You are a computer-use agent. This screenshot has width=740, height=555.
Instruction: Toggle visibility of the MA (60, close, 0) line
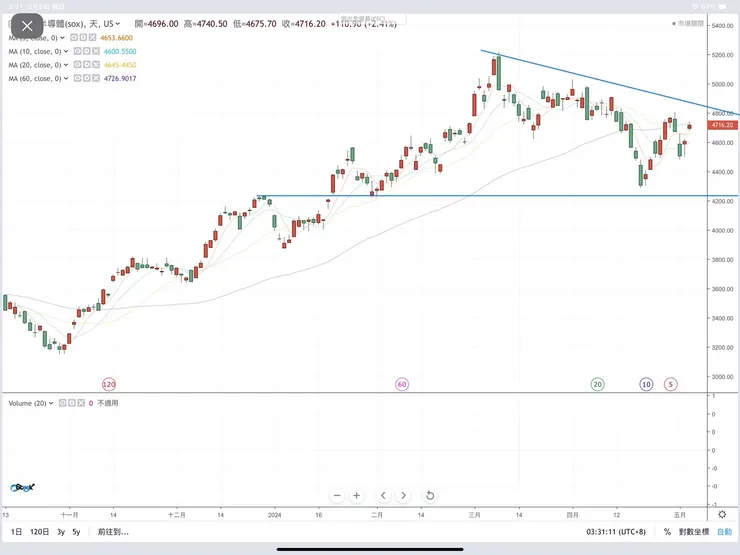tap(78, 78)
